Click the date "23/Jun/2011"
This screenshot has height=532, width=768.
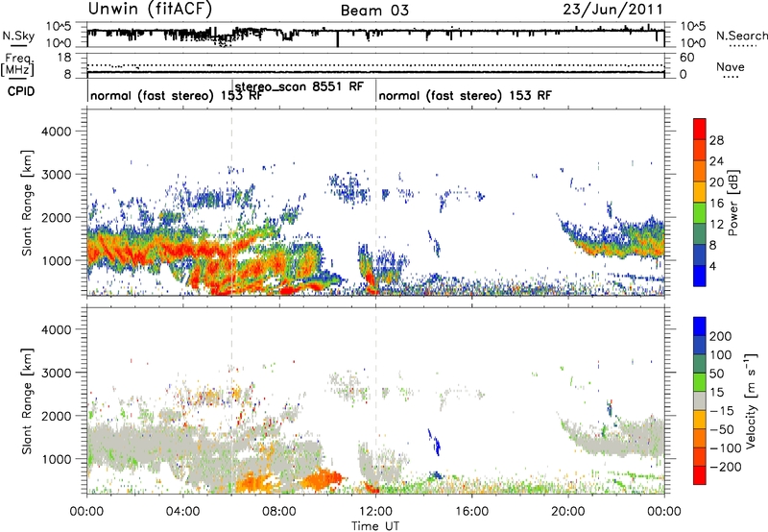[x=612, y=9]
